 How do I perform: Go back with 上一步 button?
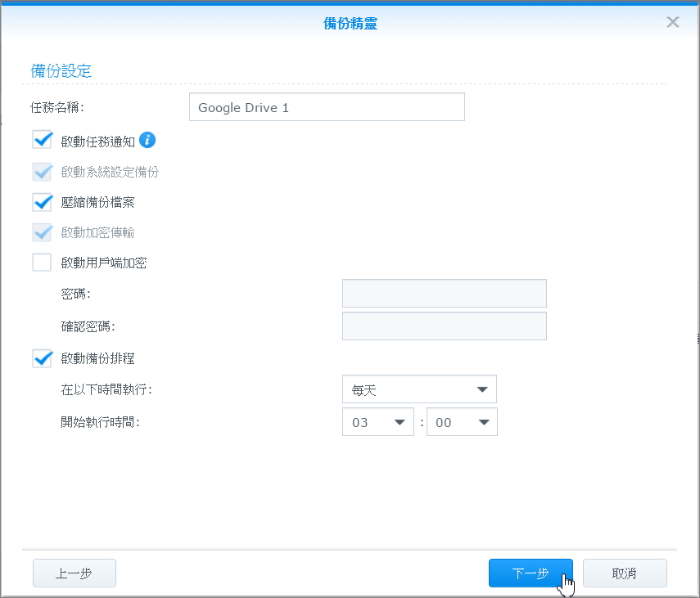coord(75,573)
